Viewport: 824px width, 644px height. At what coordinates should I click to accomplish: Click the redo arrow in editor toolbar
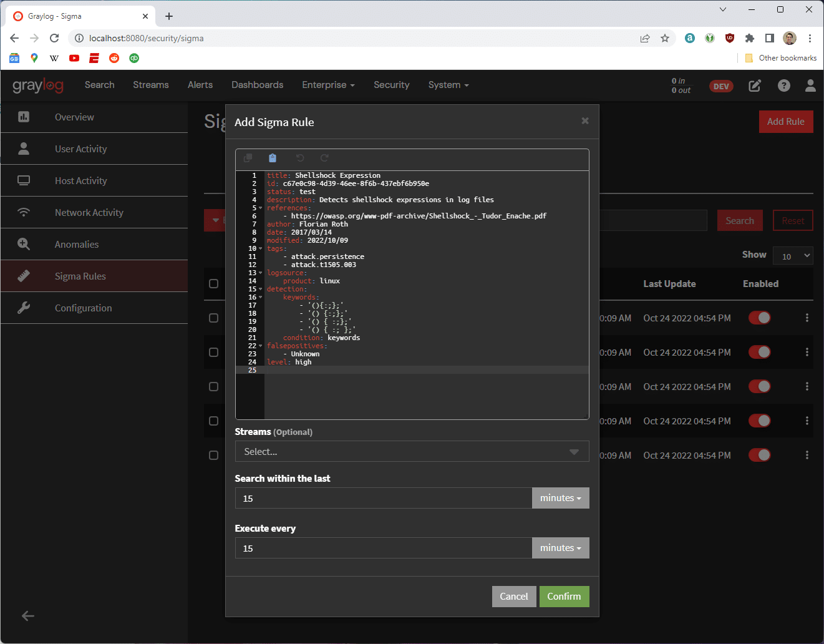(324, 159)
